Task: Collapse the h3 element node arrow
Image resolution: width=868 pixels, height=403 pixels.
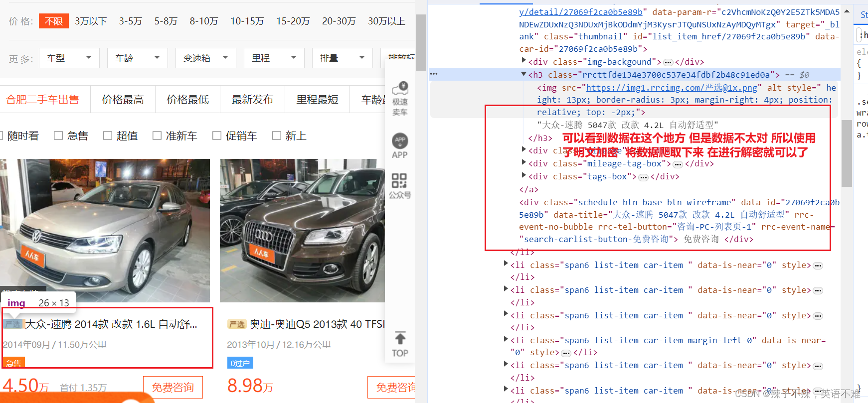Action: coord(523,74)
